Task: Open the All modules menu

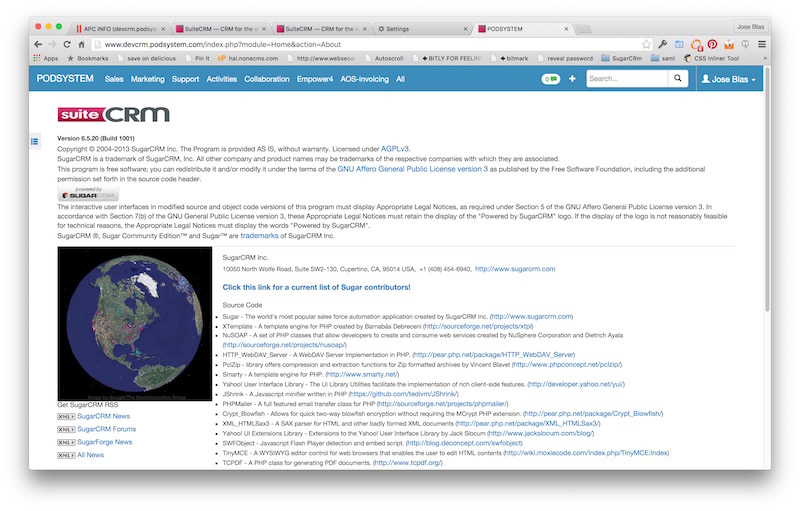Action: [401, 79]
